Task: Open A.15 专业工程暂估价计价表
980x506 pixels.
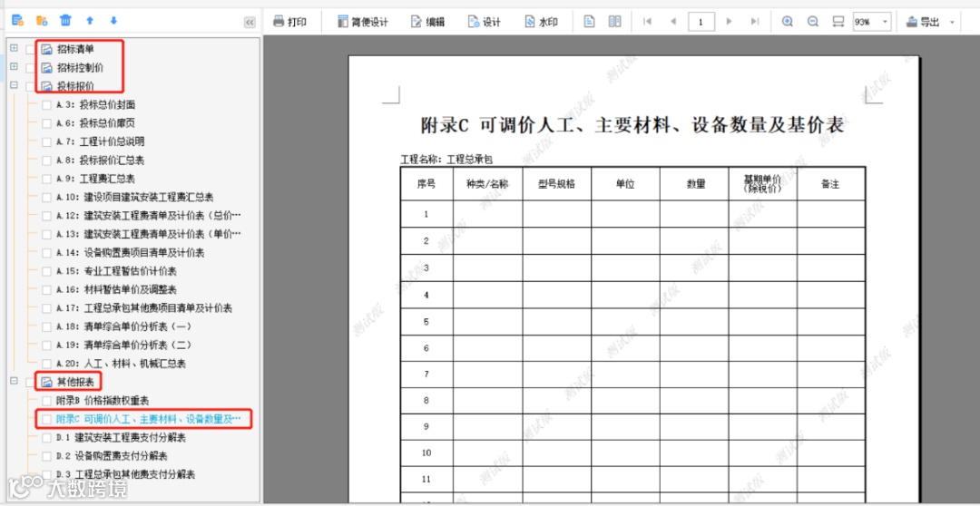Action: [x=116, y=271]
